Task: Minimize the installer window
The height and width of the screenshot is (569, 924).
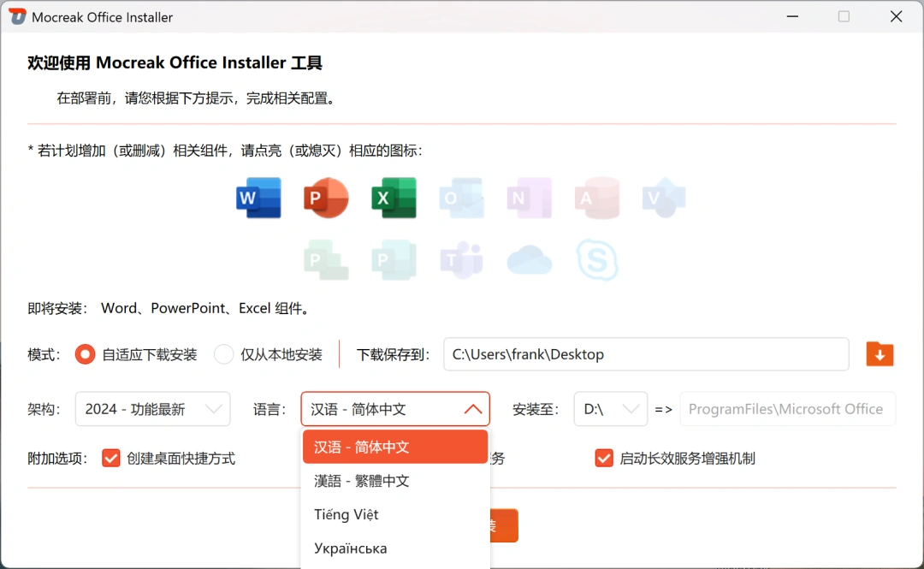Action: (x=792, y=16)
